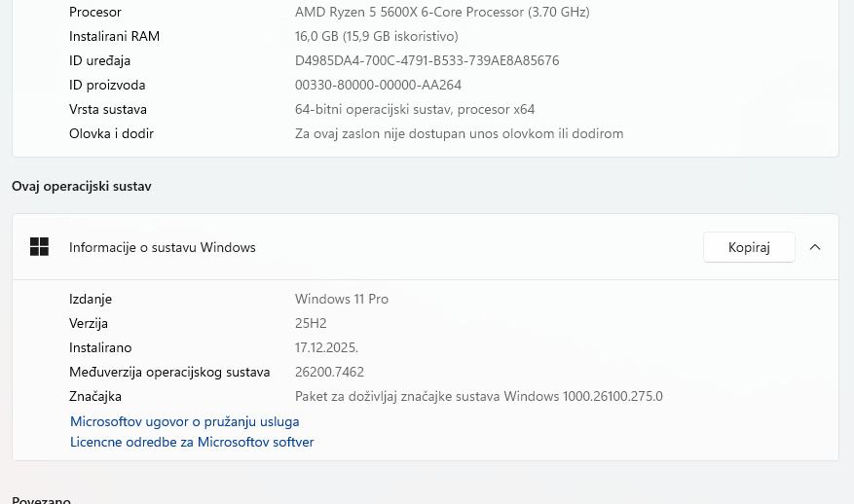Click the Windows logo icon
This screenshot has height=504, width=854.
[x=39, y=247]
